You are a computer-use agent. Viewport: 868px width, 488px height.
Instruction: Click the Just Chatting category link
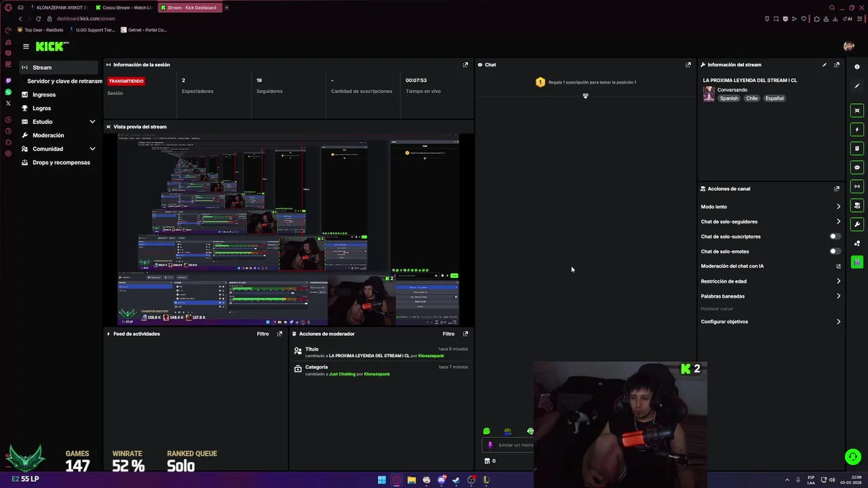click(342, 374)
